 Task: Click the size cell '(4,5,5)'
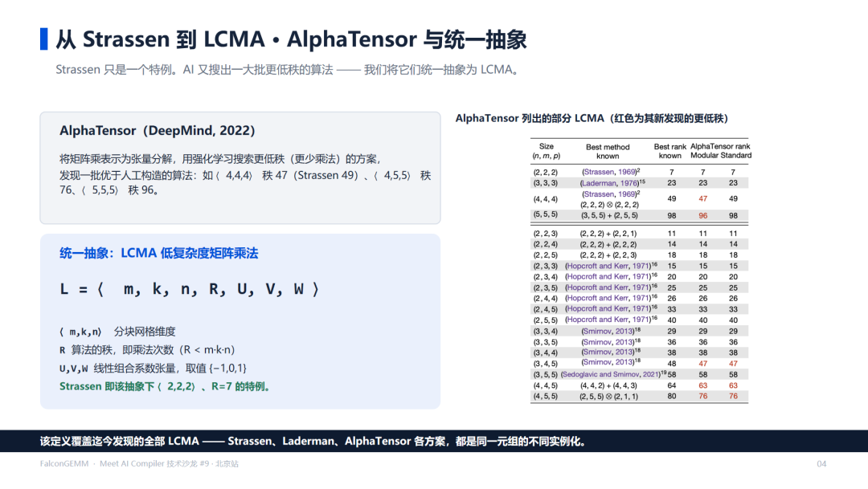pos(545,397)
